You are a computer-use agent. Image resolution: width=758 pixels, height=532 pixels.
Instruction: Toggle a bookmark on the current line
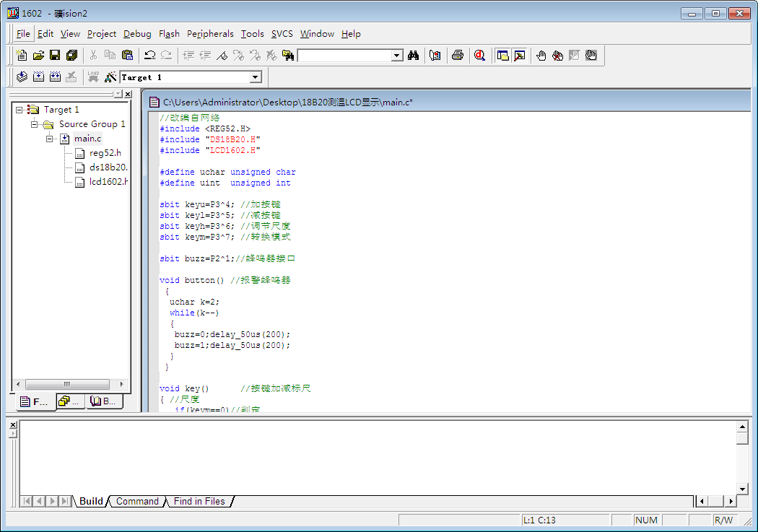(222, 56)
